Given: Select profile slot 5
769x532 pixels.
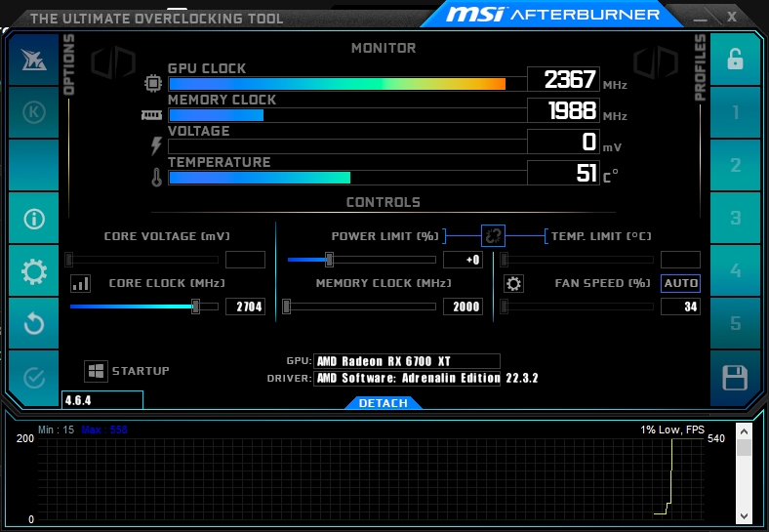Looking at the screenshot, I should (x=735, y=323).
